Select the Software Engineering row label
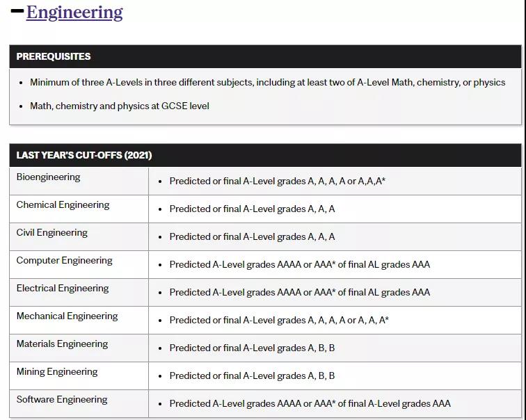This screenshot has width=526, height=420. (x=62, y=400)
